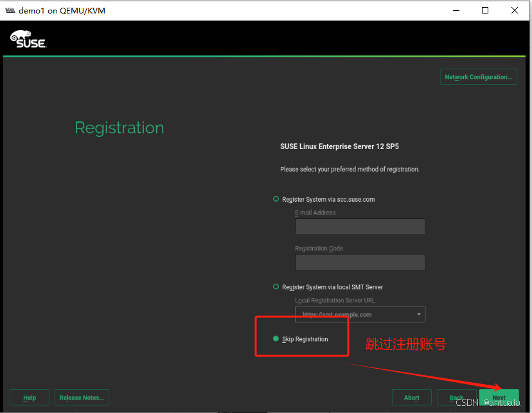This screenshot has width=532, height=413.
Task: Click the Registration Code input field
Action: coord(360,262)
